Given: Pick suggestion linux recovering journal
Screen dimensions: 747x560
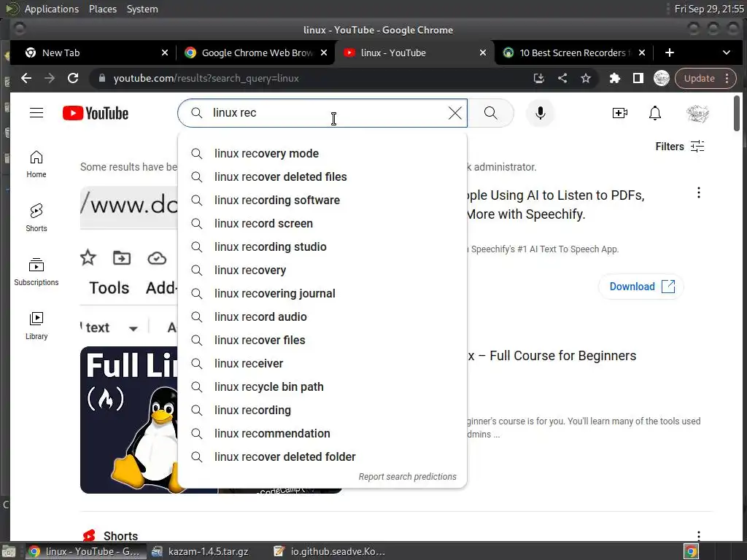Looking at the screenshot, I should coord(322,293).
